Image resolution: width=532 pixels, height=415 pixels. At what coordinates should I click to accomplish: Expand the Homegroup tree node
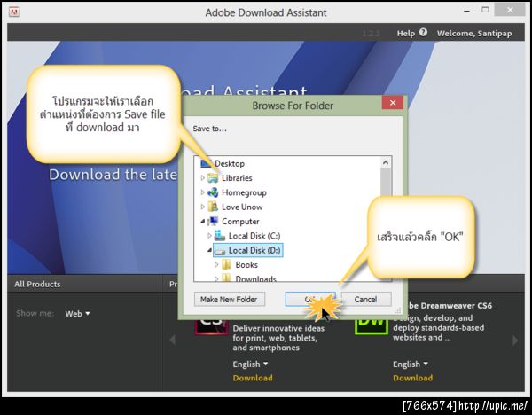[x=202, y=192]
